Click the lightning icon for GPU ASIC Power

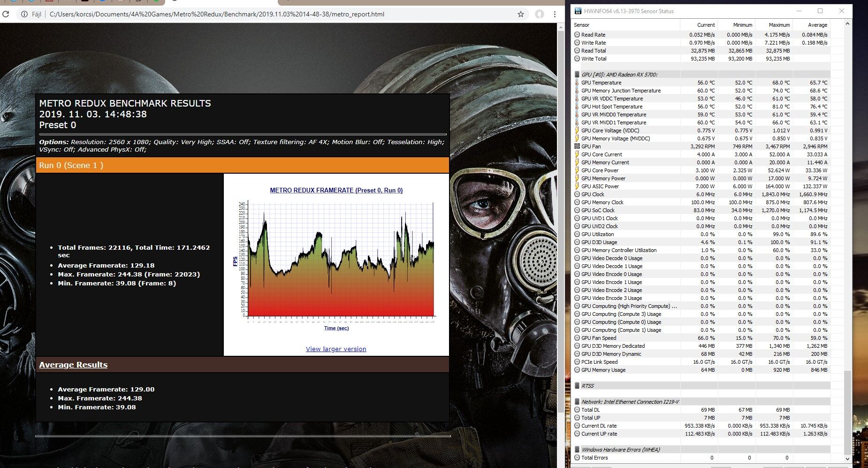[x=577, y=186]
